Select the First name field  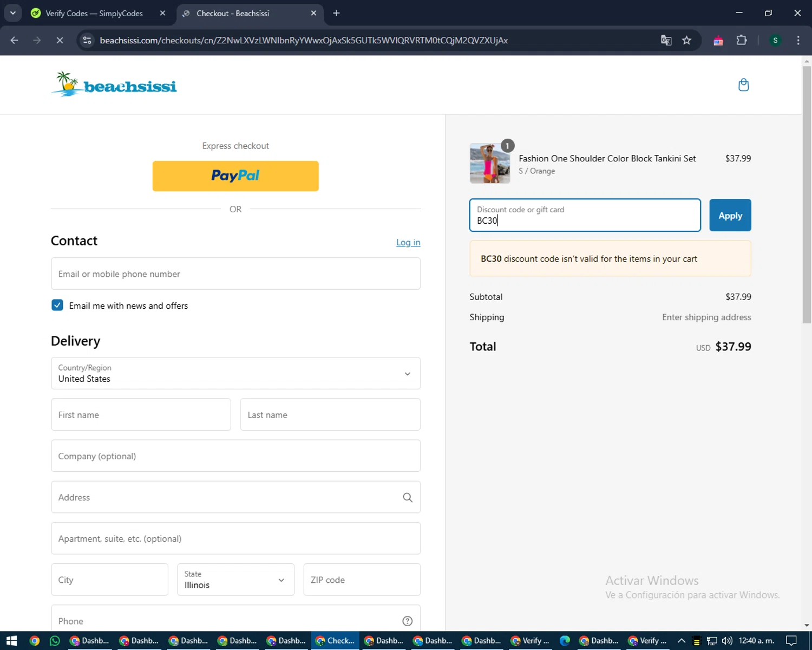point(141,414)
